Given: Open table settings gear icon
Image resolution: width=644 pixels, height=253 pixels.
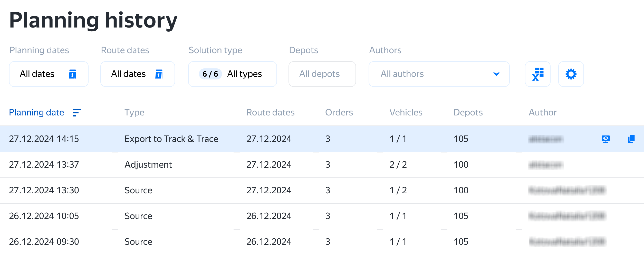Looking at the screenshot, I should coord(571,74).
